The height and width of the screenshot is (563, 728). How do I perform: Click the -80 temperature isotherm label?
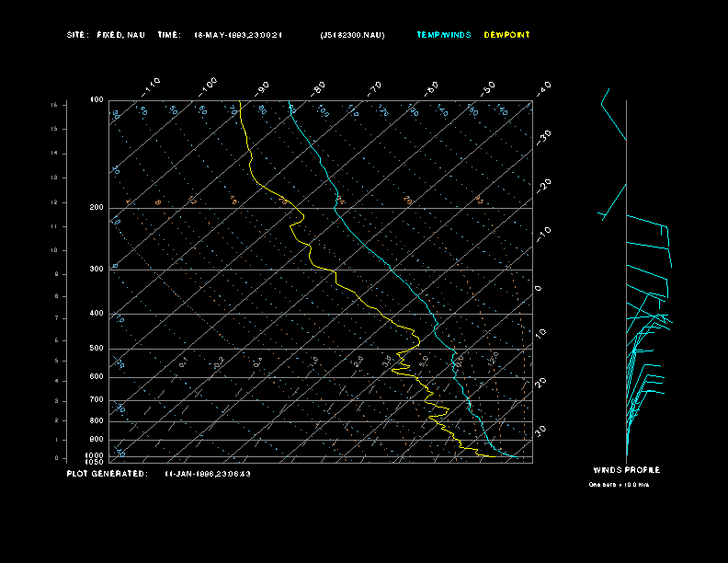tap(318, 88)
